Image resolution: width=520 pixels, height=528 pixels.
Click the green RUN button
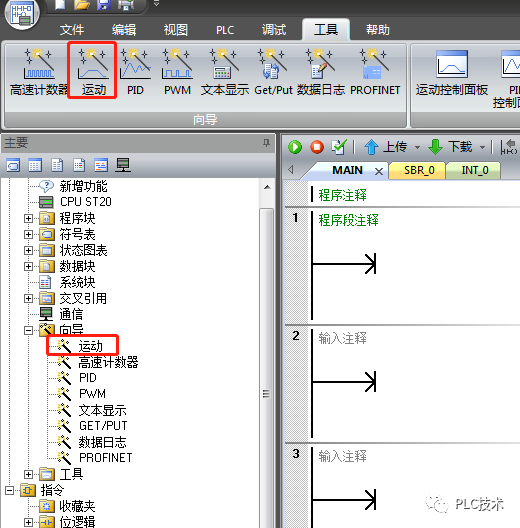tap(295, 147)
